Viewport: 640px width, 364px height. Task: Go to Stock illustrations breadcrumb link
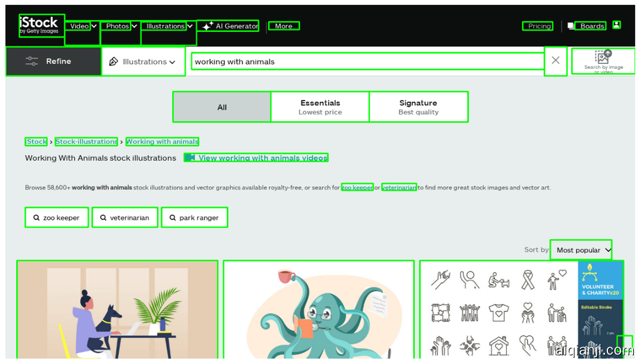click(x=86, y=142)
